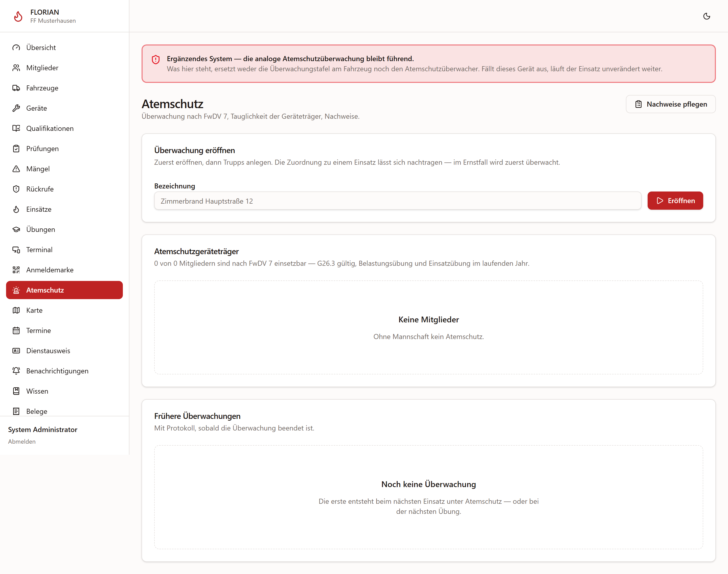This screenshot has width=728, height=574.
Task: Click the System Administrator user name
Action: 43,429
